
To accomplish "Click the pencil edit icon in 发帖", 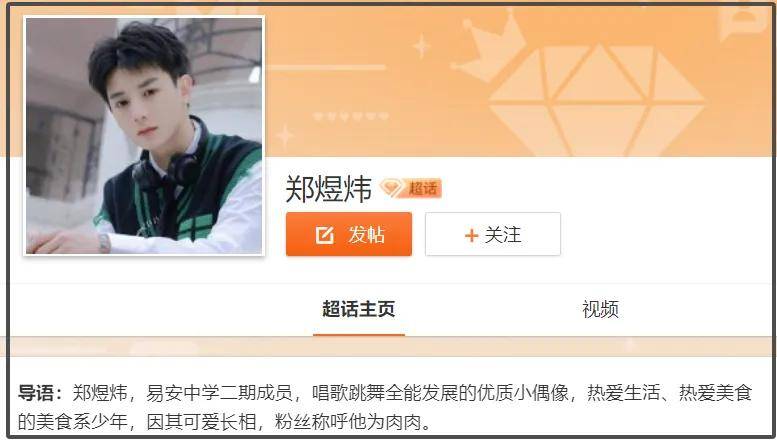I will (325, 235).
